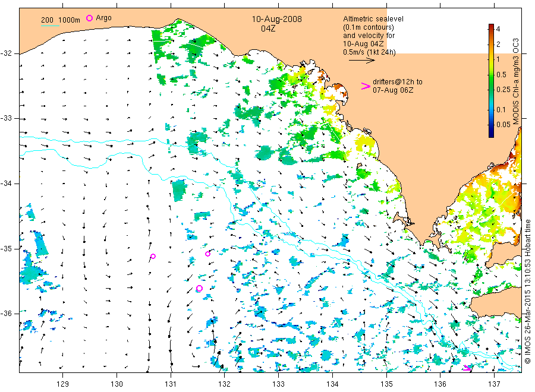Click colorbar tick value 2

click(498, 44)
